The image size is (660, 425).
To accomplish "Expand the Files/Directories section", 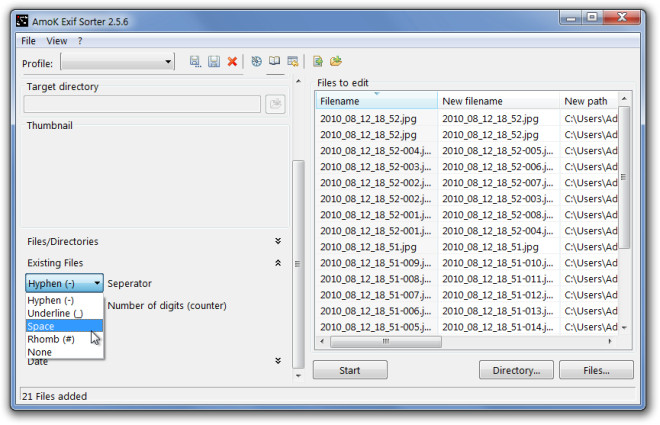I will coord(278,241).
